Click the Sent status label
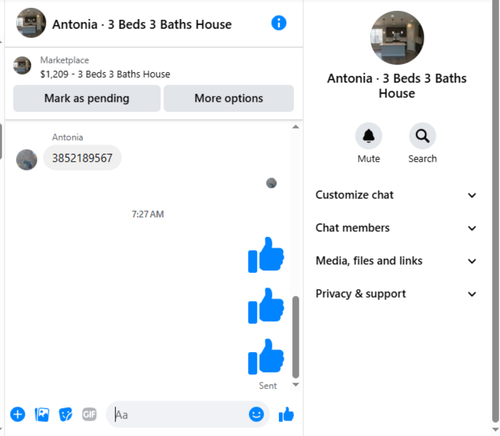Viewport: 500px width, 436px height. tap(268, 386)
